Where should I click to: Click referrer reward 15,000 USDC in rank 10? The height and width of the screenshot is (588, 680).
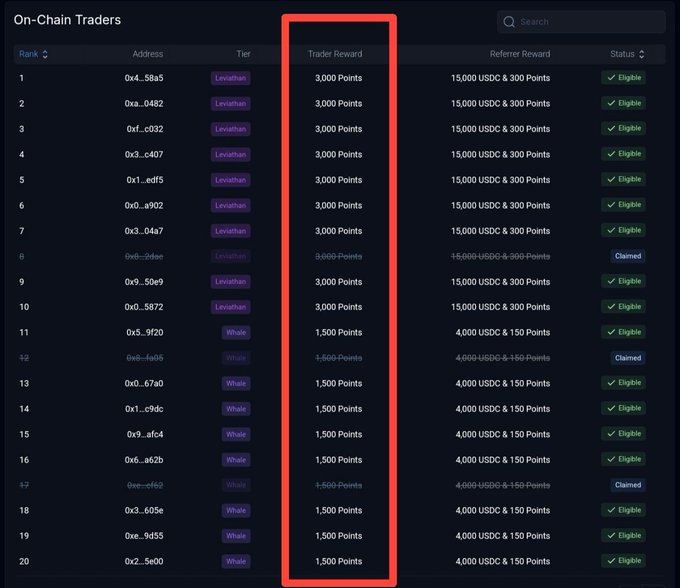tap(500, 307)
